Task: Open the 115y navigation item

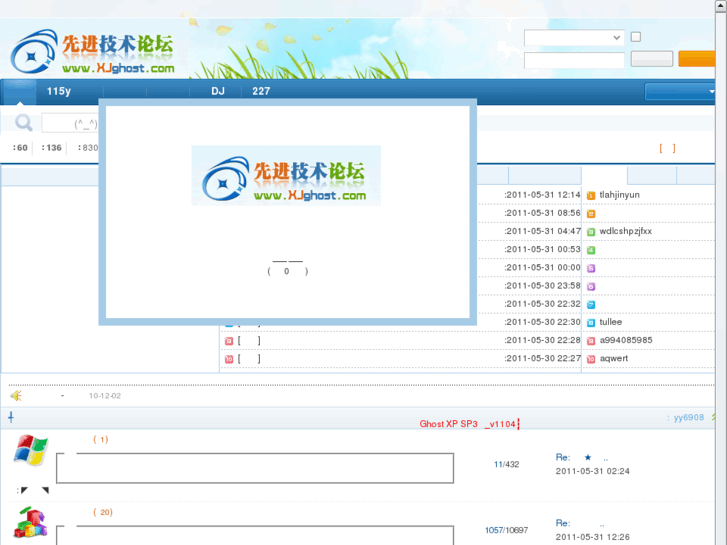Action: pos(59,91)
